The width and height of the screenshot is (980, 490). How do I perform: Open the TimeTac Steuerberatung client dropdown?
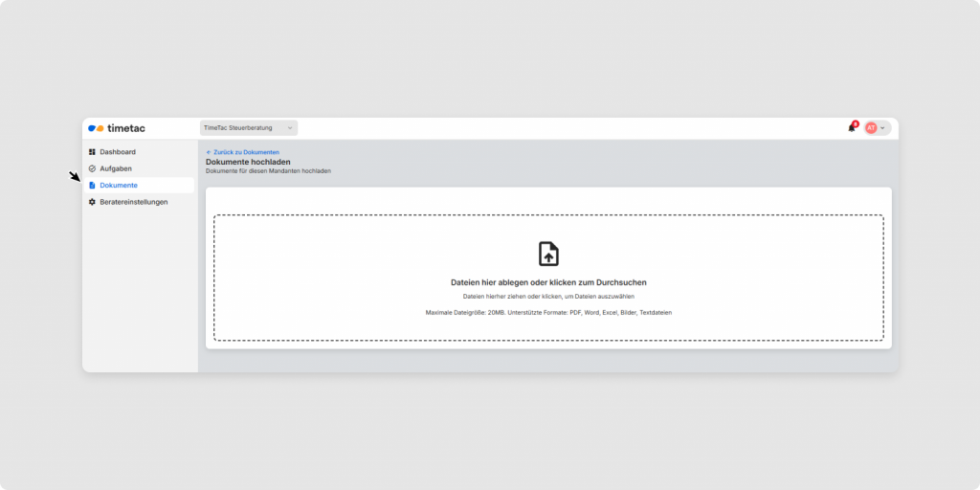pyautogui.click(x=248, y=128)
